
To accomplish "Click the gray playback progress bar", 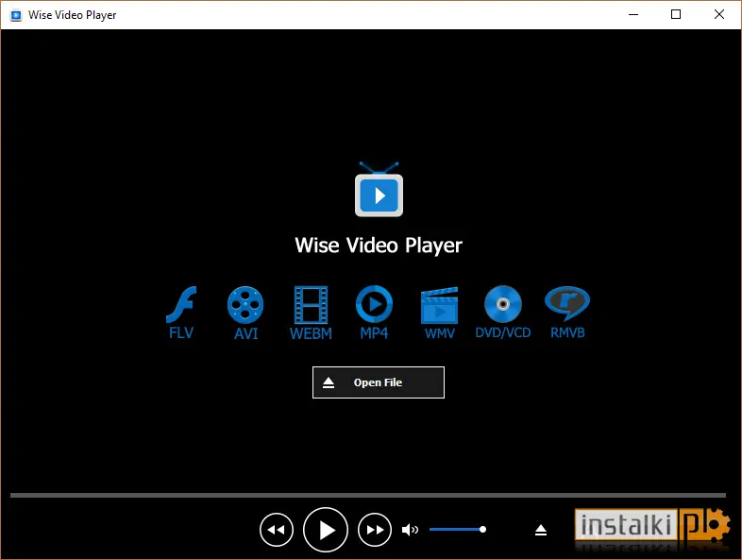I will (x=367, y=495).
